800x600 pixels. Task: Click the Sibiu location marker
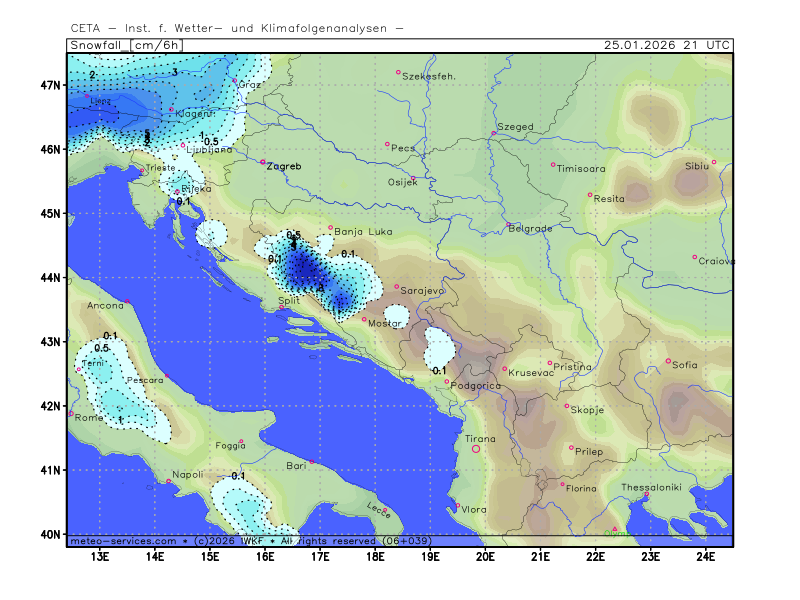(x=714, y=162)
